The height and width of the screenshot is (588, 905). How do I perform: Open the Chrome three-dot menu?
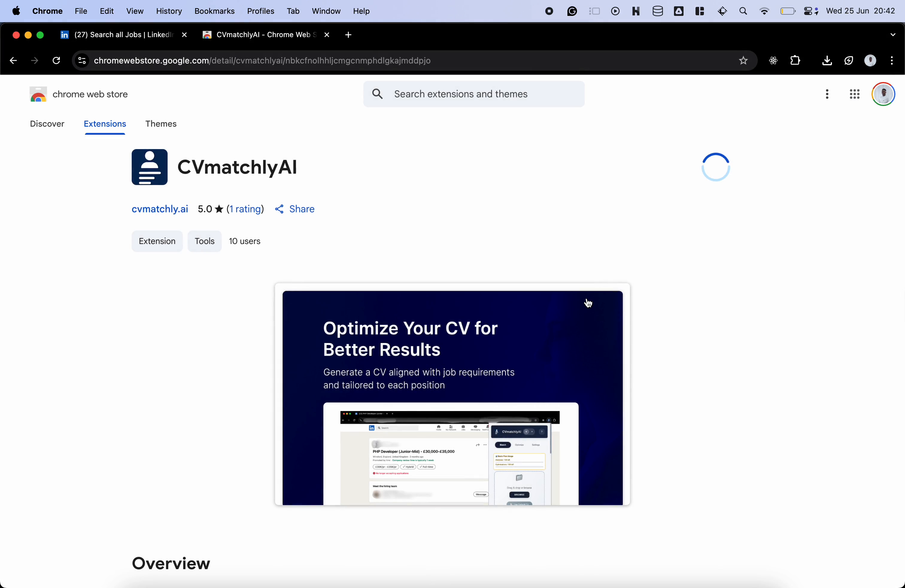pyautogui.click(x=892, y=60)
